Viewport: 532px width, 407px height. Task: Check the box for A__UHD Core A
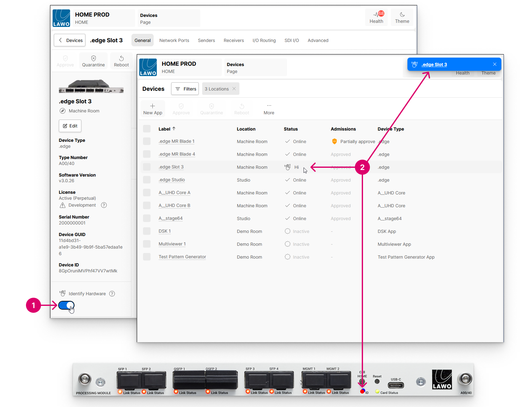point(147,193)
